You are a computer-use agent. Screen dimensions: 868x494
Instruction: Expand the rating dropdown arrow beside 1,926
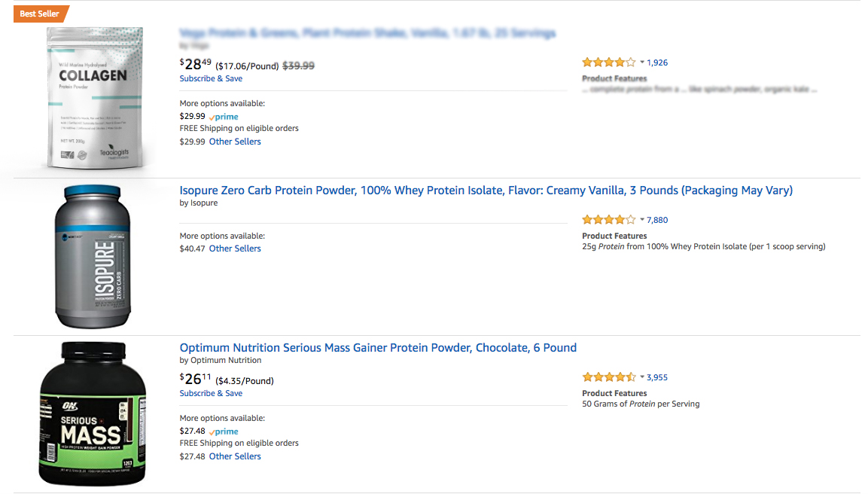click(x=642, y=63)
